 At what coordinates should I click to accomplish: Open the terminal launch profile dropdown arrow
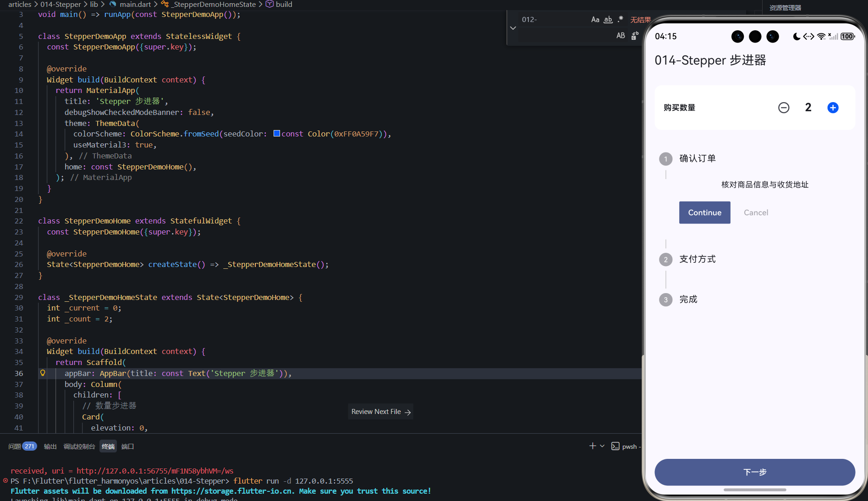(x=602, y=446)
